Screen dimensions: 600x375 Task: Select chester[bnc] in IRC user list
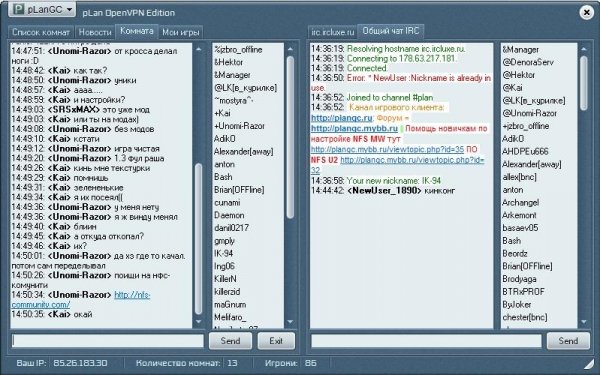525,317
